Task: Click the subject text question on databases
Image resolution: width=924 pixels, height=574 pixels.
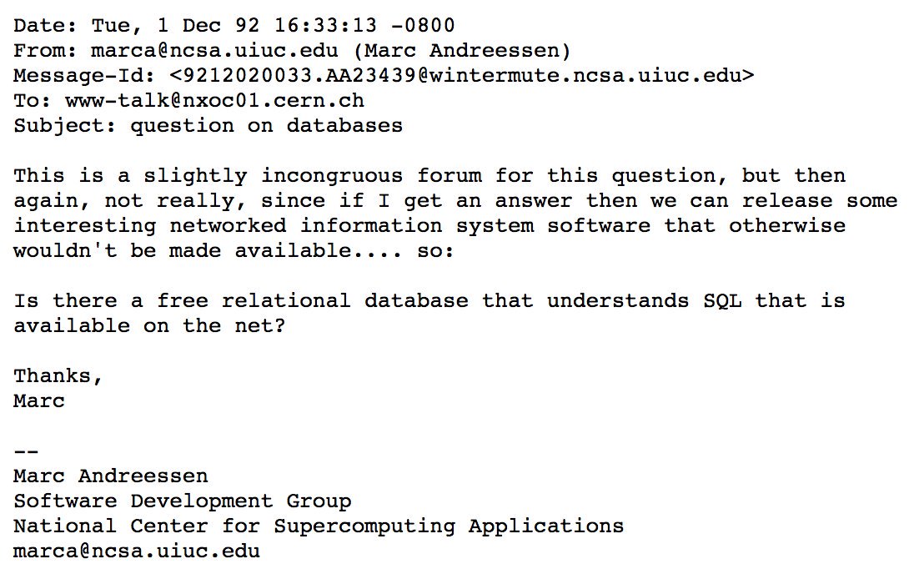Action: (266, 126)
